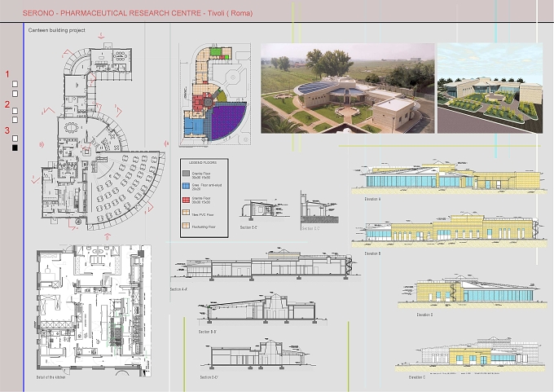Open the Detail of the kitchen drawing
554x392 pixels.
tap(94, 311)
